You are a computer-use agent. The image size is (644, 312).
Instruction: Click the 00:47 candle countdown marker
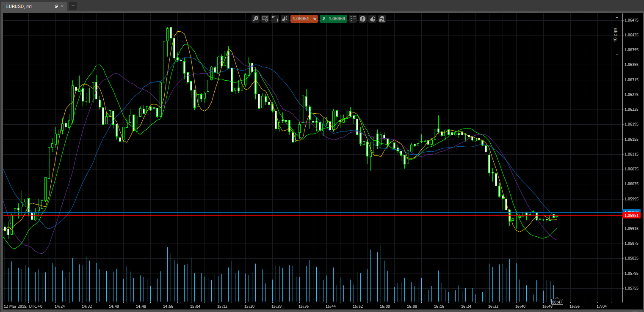click(x=557, y=301)
